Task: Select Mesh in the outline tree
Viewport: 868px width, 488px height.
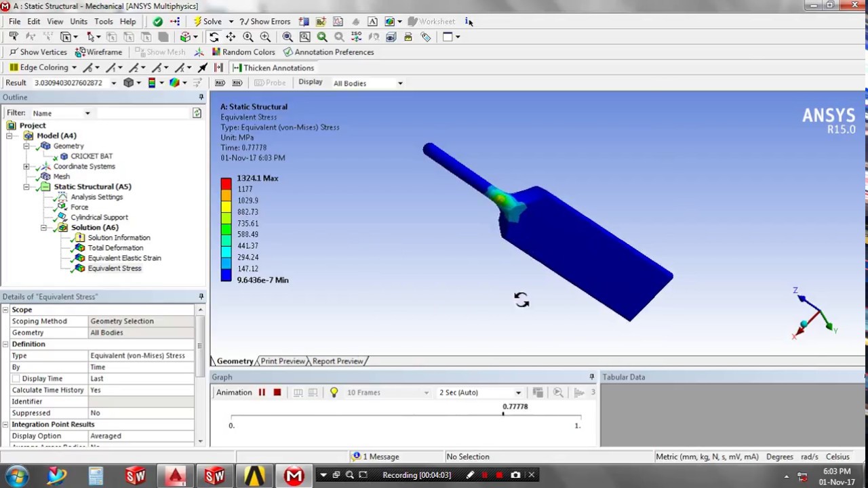Action: click(x=61, y=176)
